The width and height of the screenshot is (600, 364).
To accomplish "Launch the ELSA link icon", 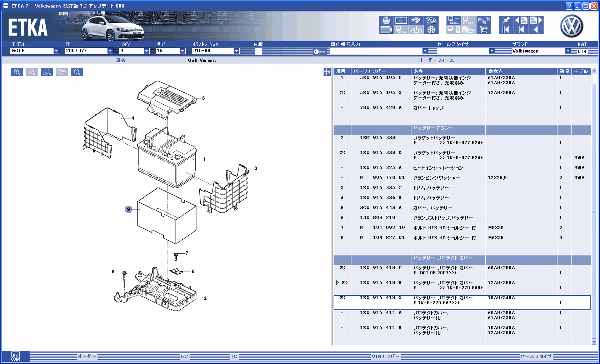I will (x=454, y=21).
